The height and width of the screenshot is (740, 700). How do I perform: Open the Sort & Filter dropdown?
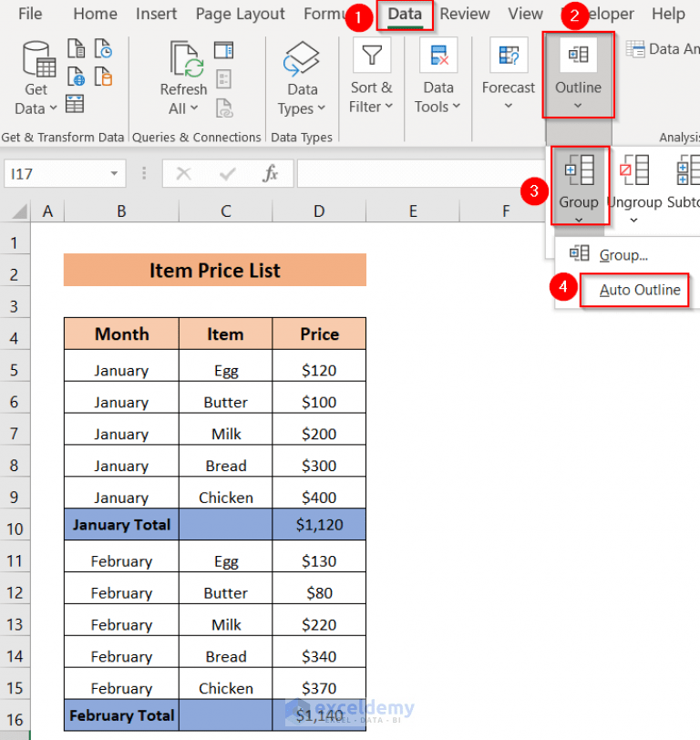tap(371, 77)
